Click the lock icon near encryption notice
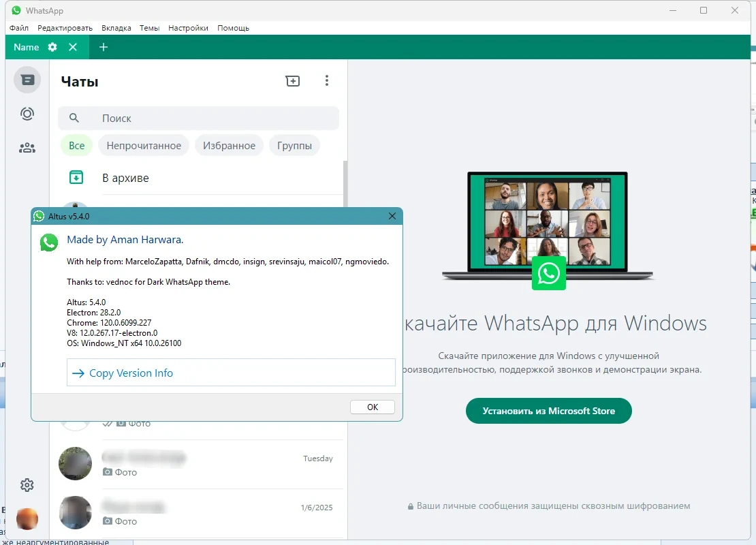The height and width of the screenshot is (545, 756). (410, 506)
